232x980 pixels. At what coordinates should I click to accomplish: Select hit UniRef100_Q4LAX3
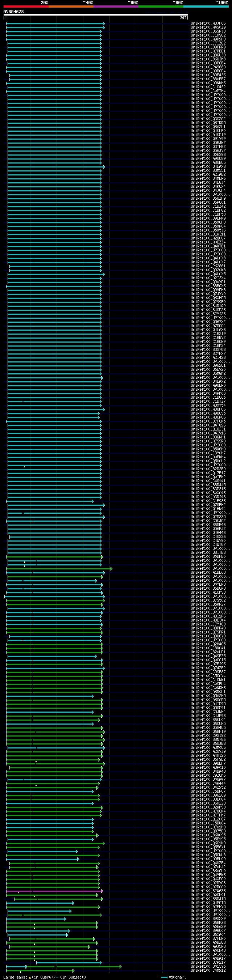(x=208, y=167)
